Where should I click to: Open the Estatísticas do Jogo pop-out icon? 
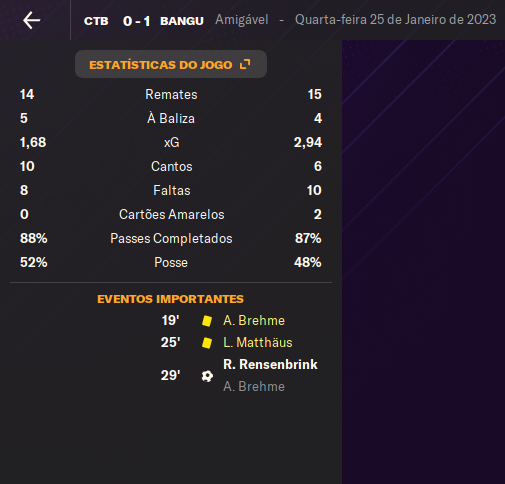pos(245,64)
